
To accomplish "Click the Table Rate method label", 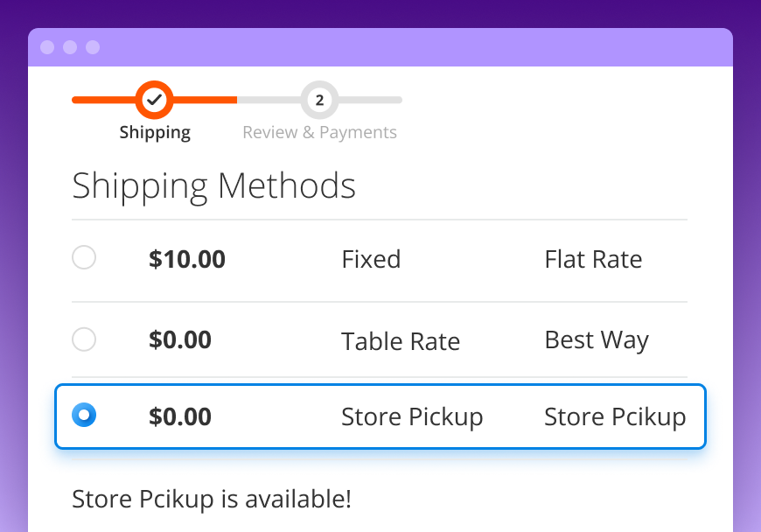I will 401,341.
